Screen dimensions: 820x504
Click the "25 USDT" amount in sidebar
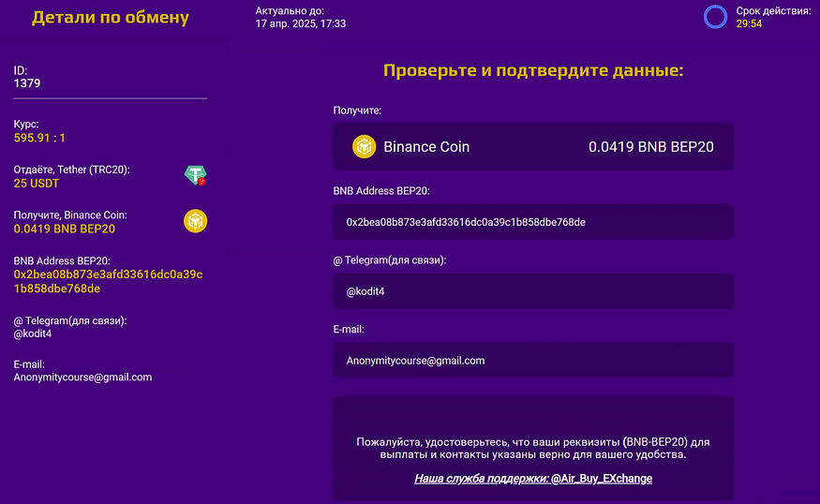[37, 184]
